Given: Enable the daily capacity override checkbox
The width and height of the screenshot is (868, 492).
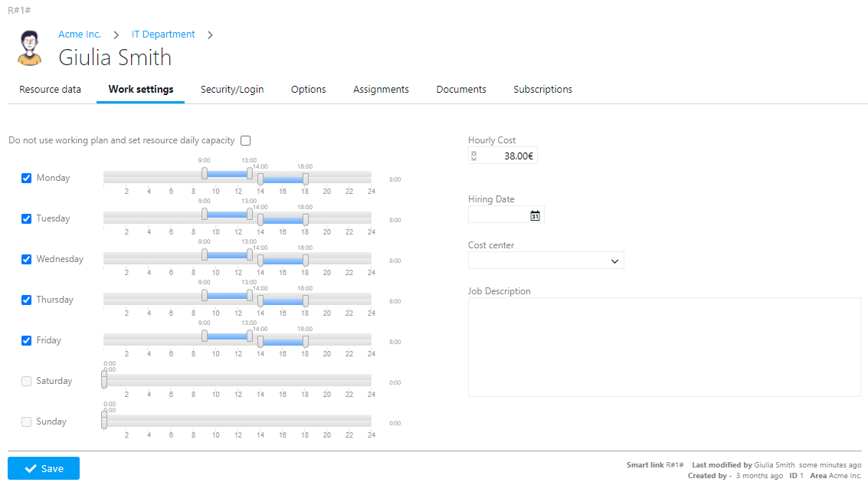Looking at the screenshot, I should pyautogui.click(x=246, y=140).
